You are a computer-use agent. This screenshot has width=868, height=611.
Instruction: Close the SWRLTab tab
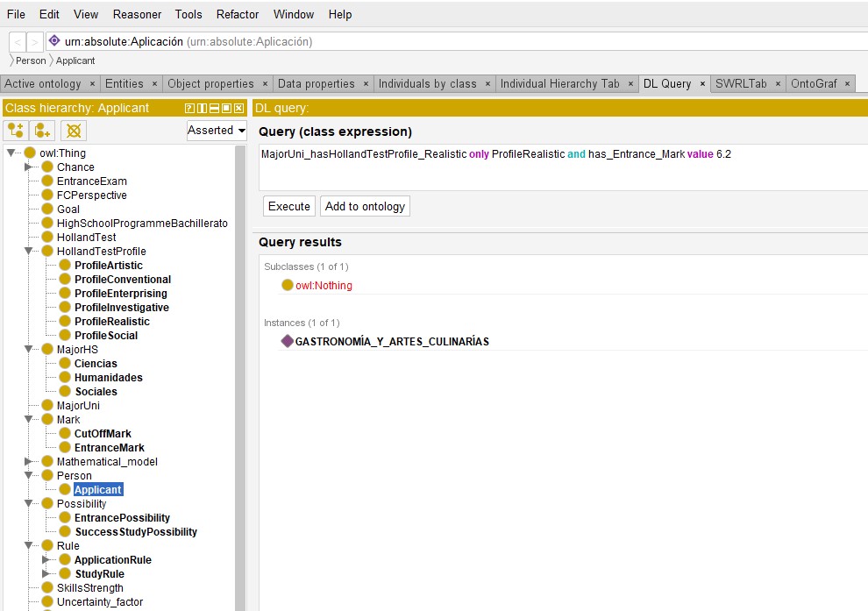click(x=777, y=84)
